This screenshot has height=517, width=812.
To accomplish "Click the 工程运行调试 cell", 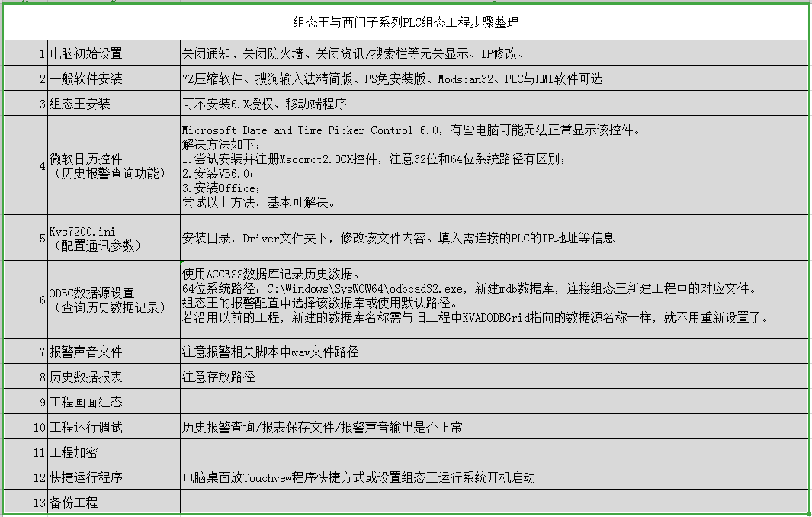I will (x=113, y=427).
